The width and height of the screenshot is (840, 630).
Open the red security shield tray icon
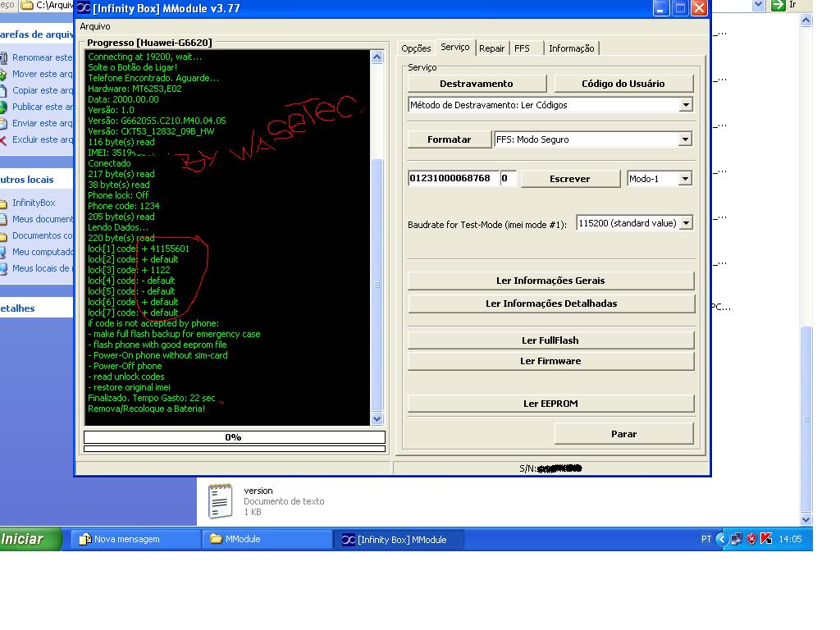click(751, 539)
